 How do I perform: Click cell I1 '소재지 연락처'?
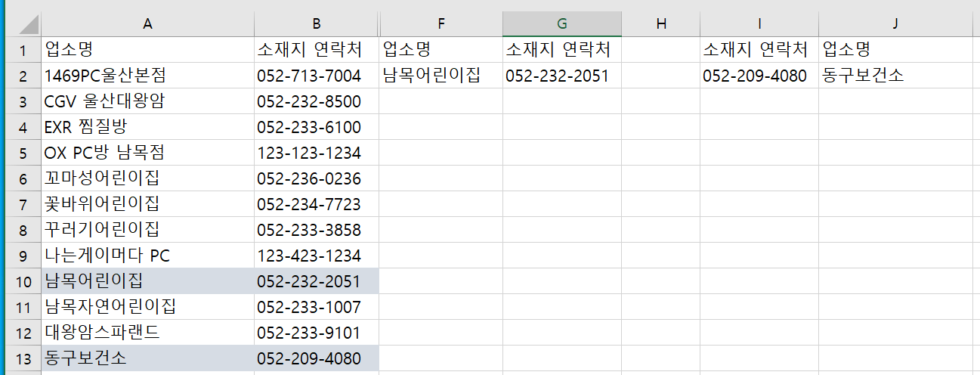click(x=759, y=50)
